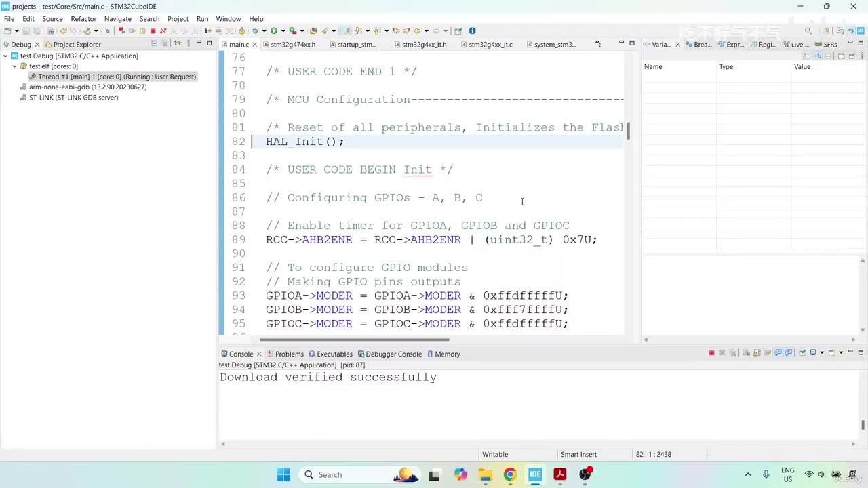Viewport: 868px width, 488px height.
Task: Click the Debug bug icon in toolbar
Action: click(x=256, y=30)
